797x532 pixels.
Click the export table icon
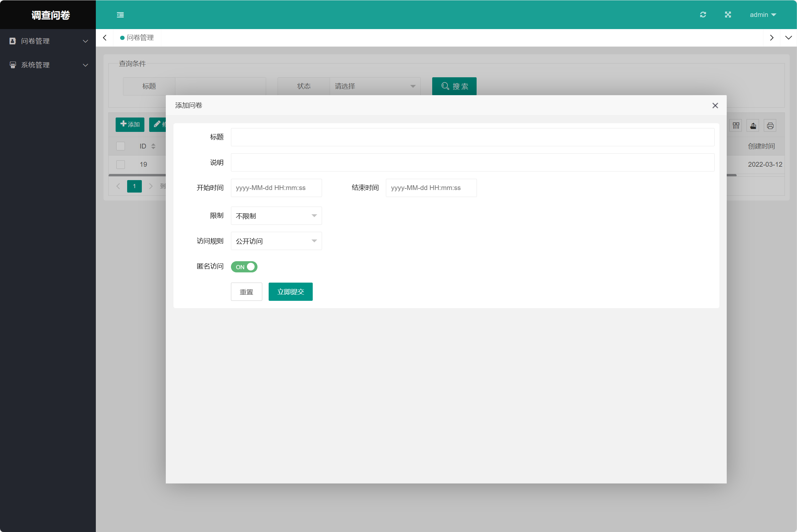click(x=753, y=126)
